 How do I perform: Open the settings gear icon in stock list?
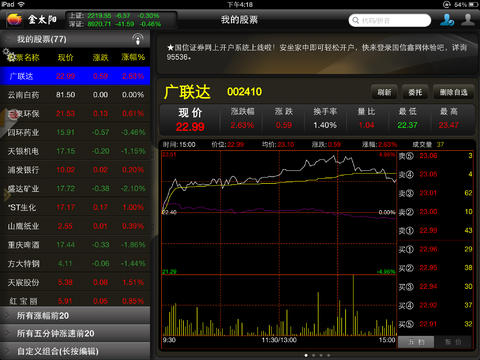[9, 55]
